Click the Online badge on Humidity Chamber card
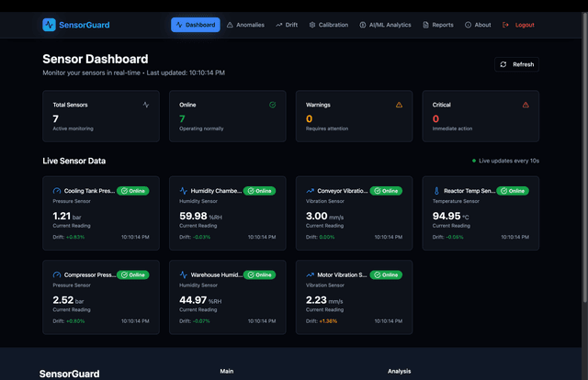 (x=259, y=191)
